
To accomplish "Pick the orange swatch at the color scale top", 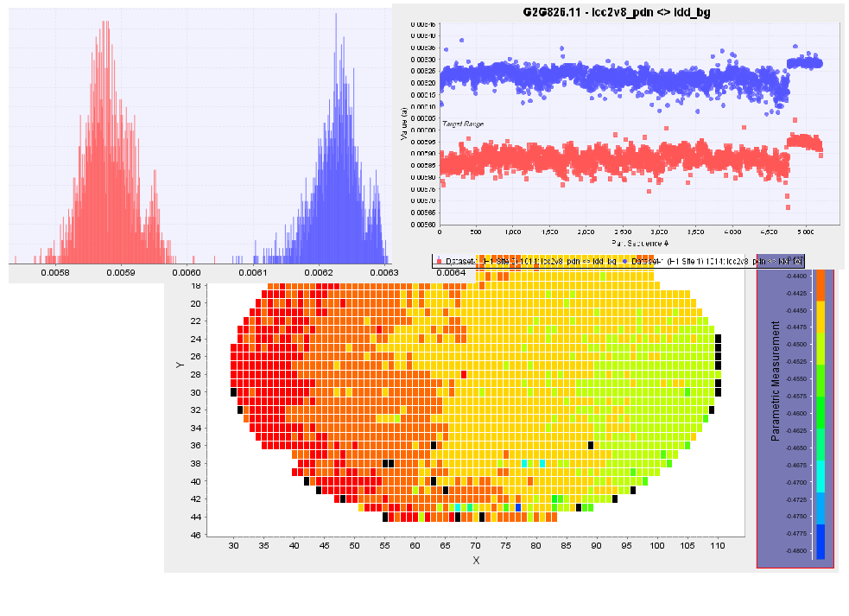I will [x=820, y=284].
